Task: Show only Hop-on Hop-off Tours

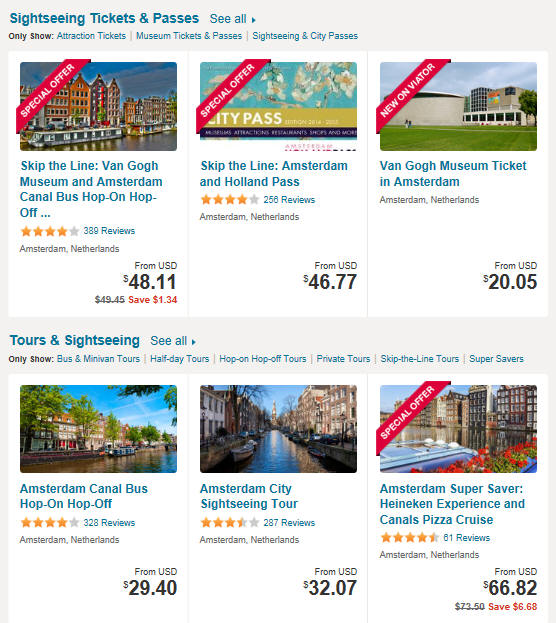Action: (x=263, y=359)
